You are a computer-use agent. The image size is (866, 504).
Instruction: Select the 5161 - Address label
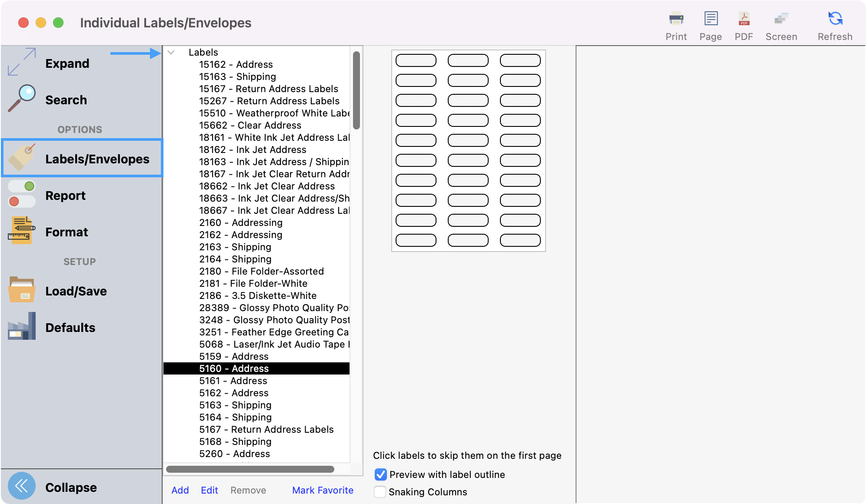tap(233, 381)
